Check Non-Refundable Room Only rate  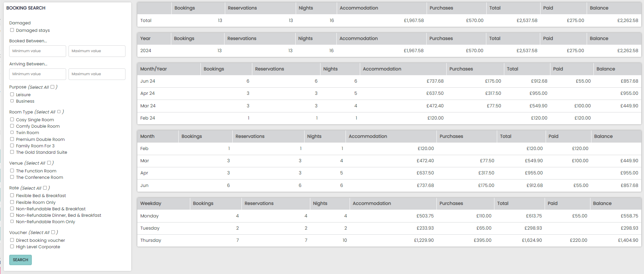[12, 222]
